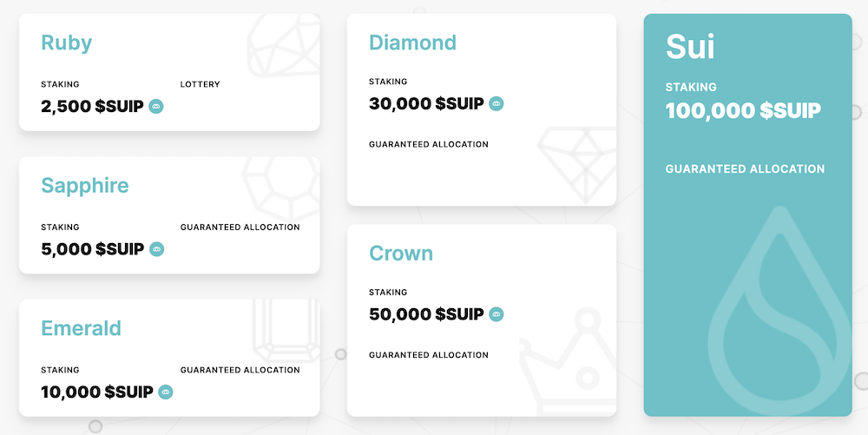Open the Emerald tier heading
Image resolution: width=868 pixels, height=435 pixels.
click(x=81, y=328)
